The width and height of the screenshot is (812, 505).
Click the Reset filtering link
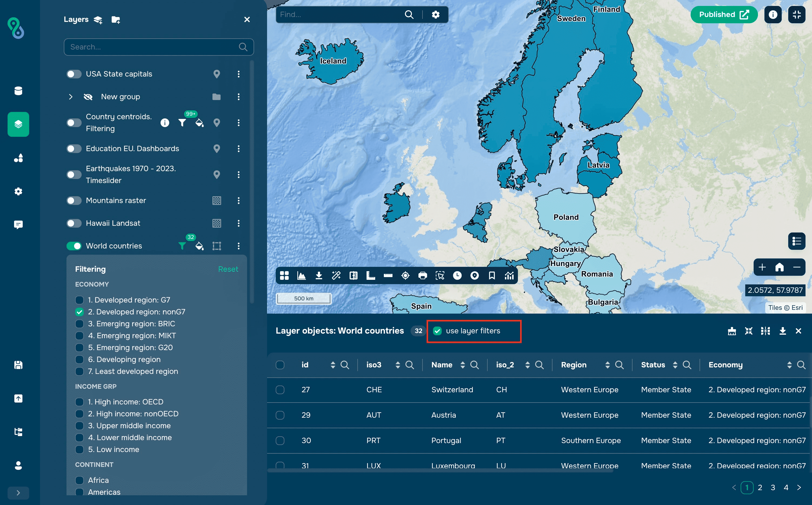click(228, 269)
